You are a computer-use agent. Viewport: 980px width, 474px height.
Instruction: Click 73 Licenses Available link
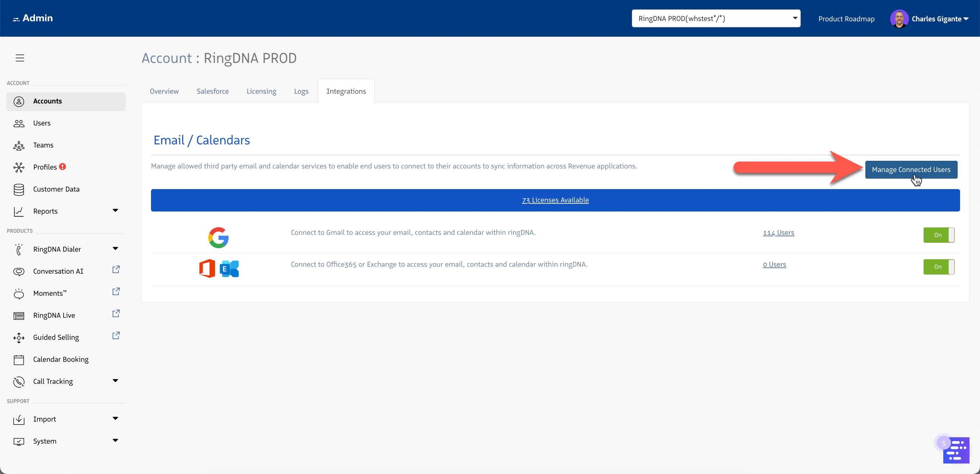point(555,200)
